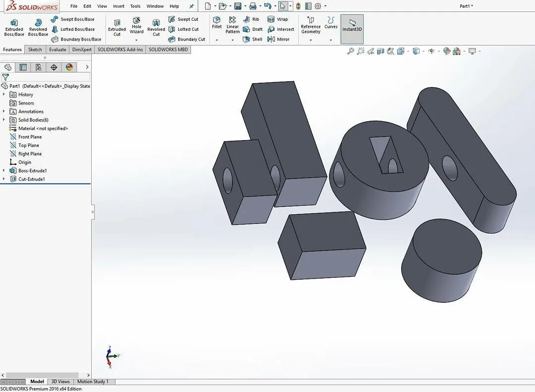Open the Insert menu
This screenshot has width=535, height=392.
[x=119, y=6]
